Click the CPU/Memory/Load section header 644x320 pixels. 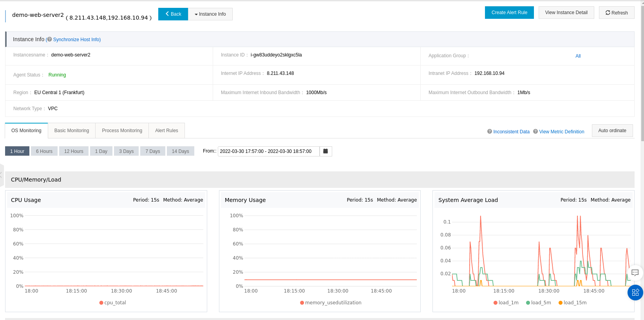coord(320,180)
